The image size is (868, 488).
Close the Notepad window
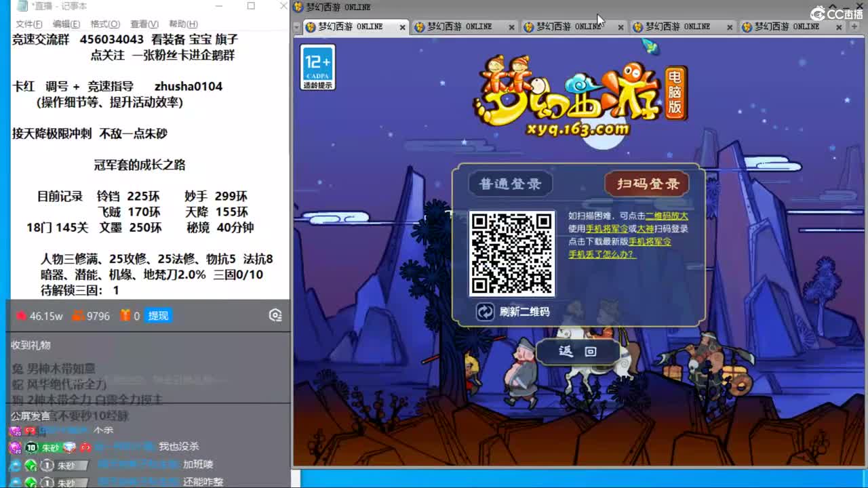coord(282,6)
